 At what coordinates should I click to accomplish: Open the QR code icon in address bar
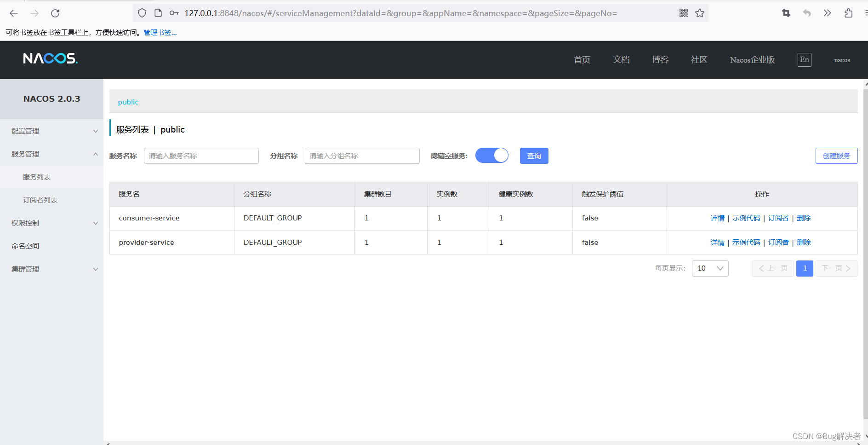(684, 13)
